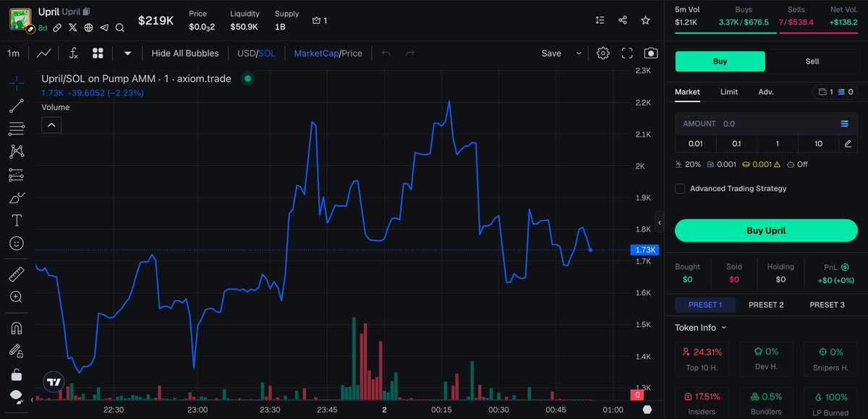Screen dimensions: 868x419
Task: Select the Text annotation tool
Action: click(x=17, y=220)
